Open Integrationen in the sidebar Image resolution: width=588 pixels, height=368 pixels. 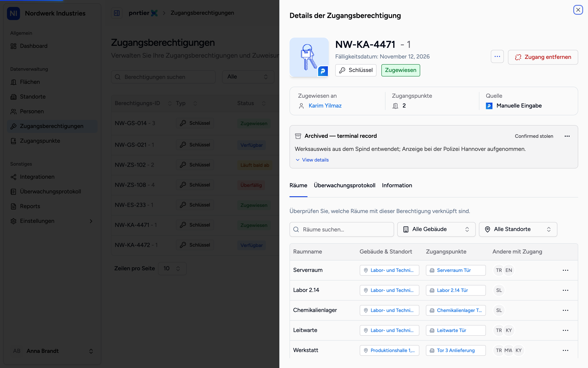[x=52, y=177]
